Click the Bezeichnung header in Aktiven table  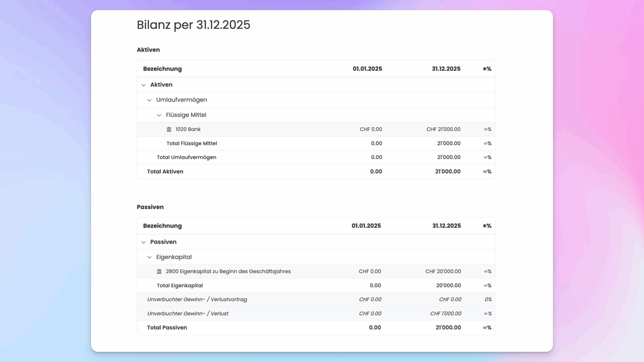162,69
